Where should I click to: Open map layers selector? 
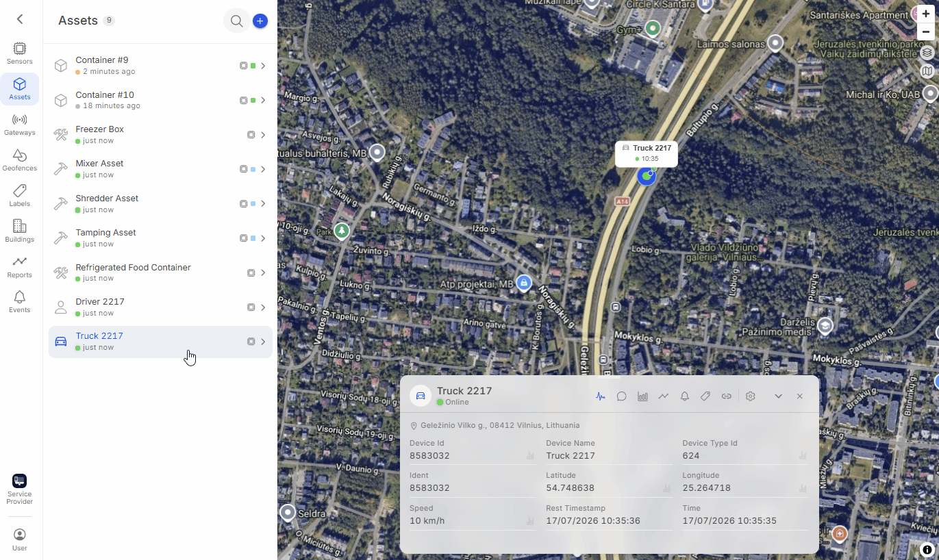pos(927,52)
